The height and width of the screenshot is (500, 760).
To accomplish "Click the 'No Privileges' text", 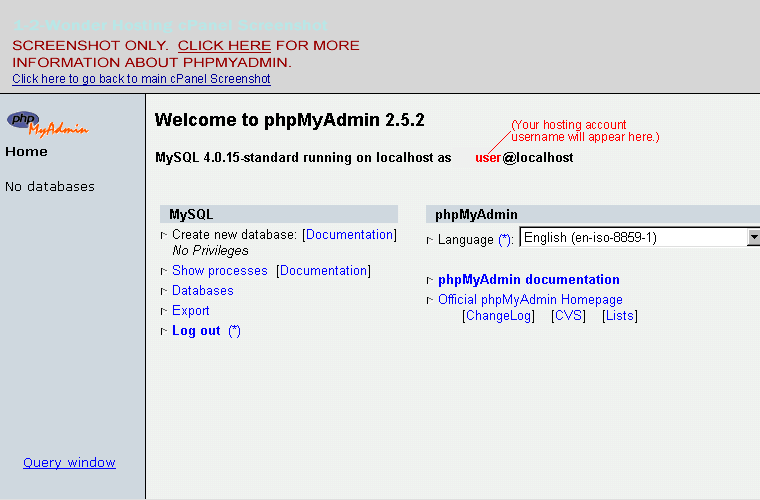I will [210, 250].
